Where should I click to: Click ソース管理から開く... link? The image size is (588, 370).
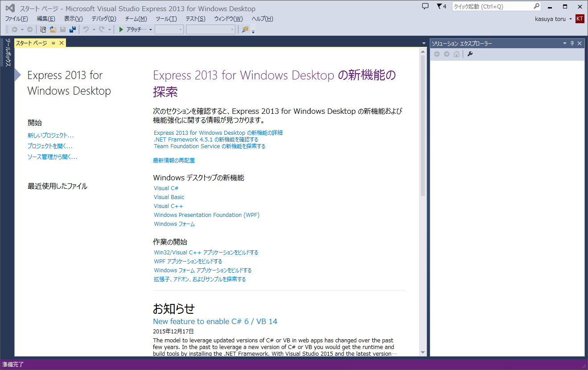(53, 157)
